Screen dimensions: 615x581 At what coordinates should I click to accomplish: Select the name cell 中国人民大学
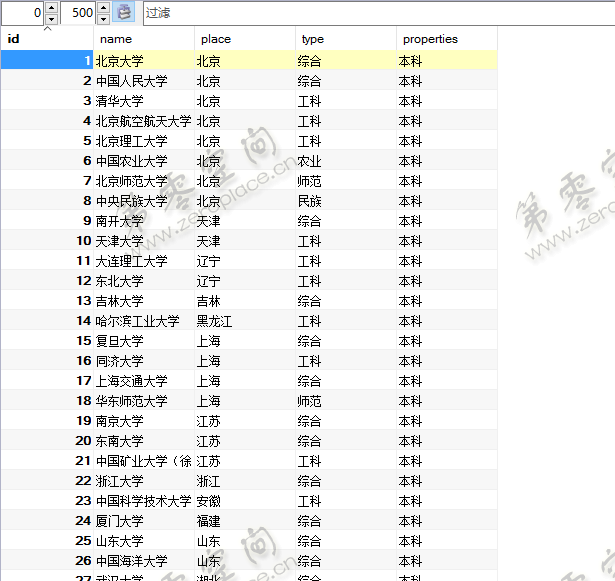[x=144, y=81]
